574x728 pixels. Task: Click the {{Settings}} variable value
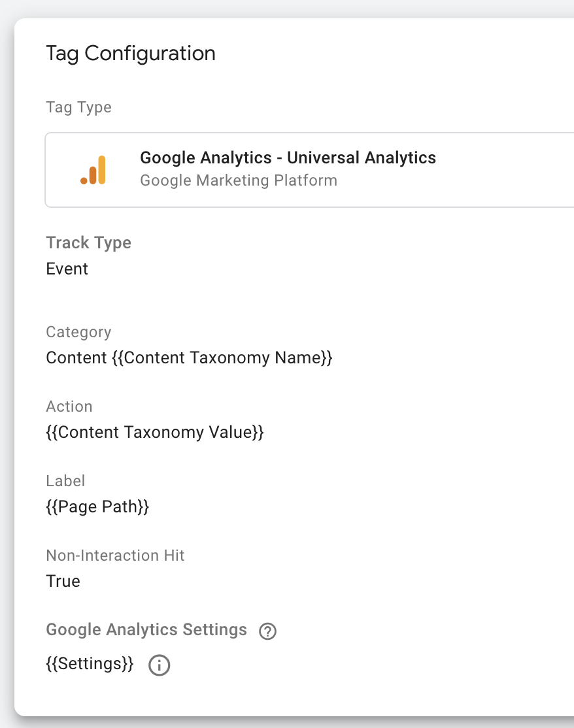(x=90, y=665)
